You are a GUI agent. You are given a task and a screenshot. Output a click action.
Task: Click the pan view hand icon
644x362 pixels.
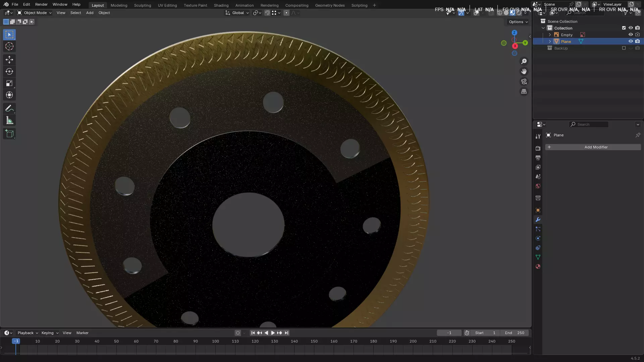point(524,71)
